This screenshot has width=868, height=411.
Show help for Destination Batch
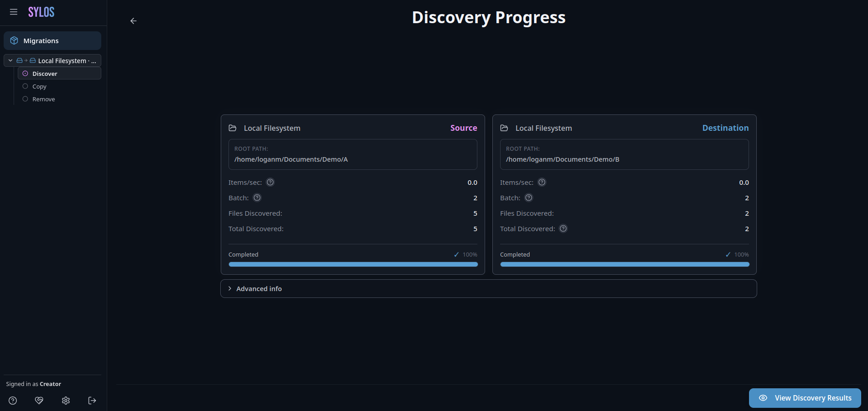tap(529, 198)
